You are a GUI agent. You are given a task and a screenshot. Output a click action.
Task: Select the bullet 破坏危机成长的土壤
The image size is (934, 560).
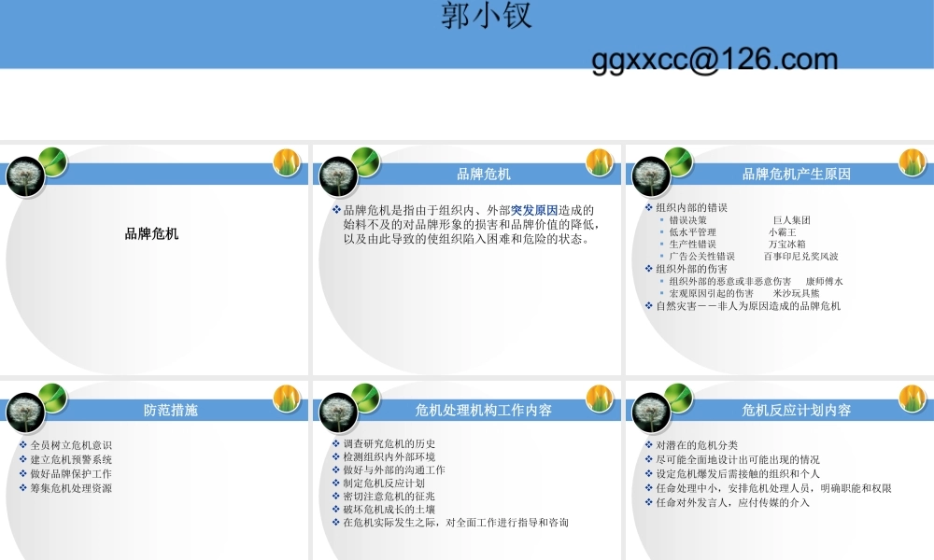[389, 510]
